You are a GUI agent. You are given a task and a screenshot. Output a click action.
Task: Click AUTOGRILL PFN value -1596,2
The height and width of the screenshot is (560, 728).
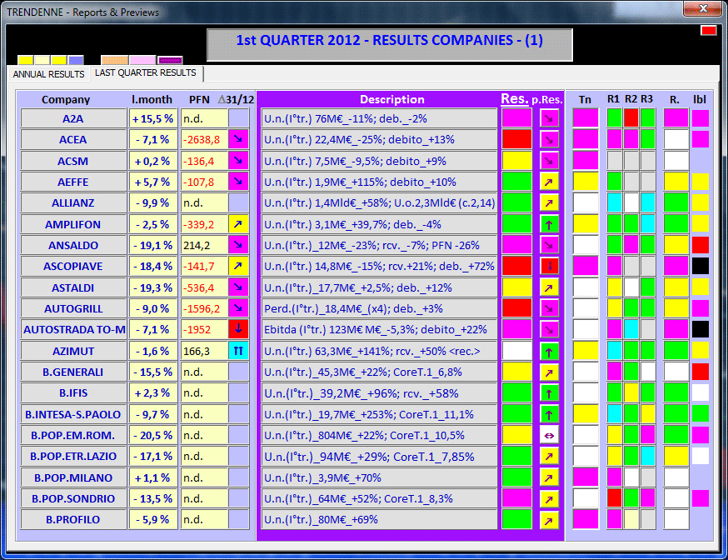[x=204, y=308]
